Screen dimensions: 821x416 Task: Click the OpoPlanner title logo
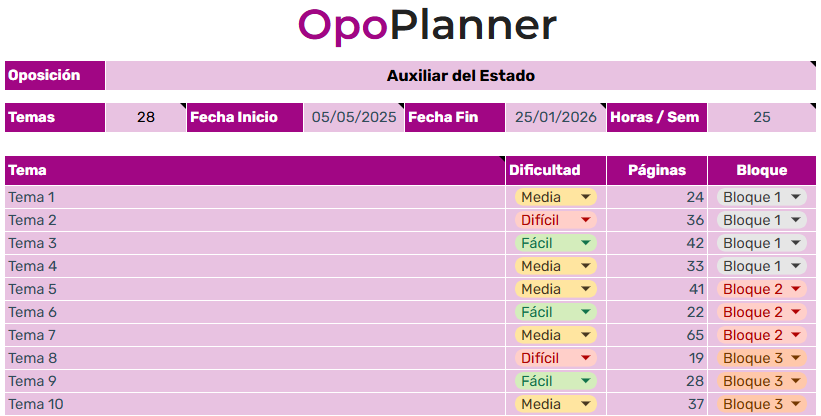pos(427,26)
